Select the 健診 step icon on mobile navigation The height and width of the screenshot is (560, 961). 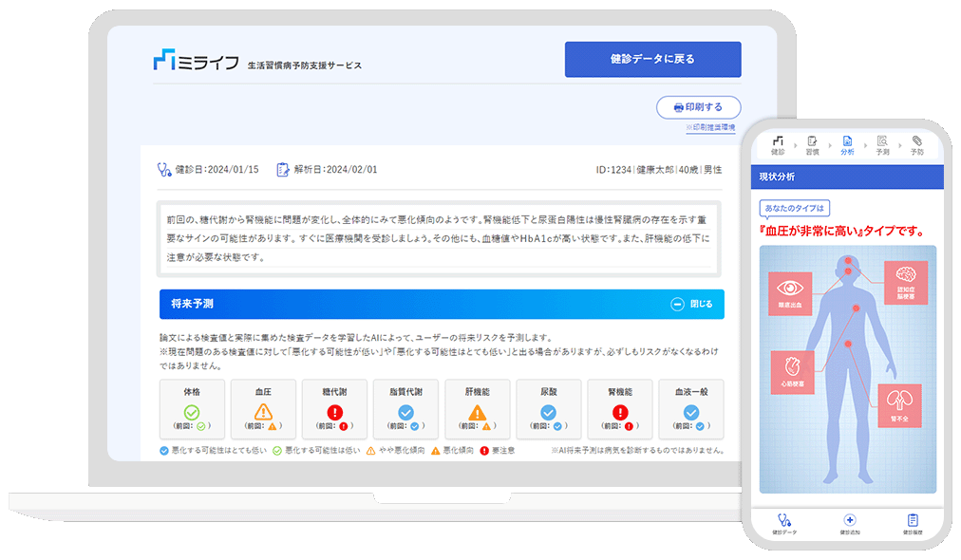[x=779, y=141]
